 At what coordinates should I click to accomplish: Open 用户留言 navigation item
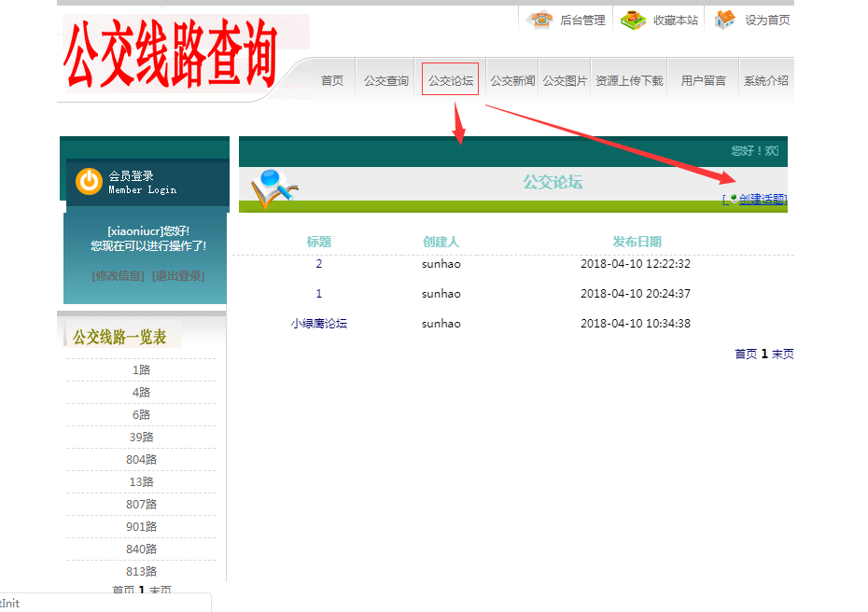coord(703,81)
